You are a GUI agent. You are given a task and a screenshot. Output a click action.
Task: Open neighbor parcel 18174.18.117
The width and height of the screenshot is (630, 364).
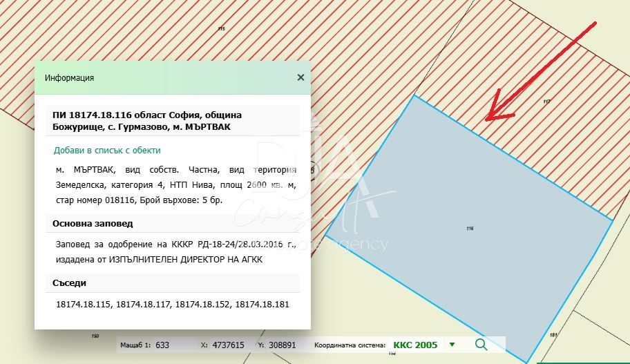point(143,304)
